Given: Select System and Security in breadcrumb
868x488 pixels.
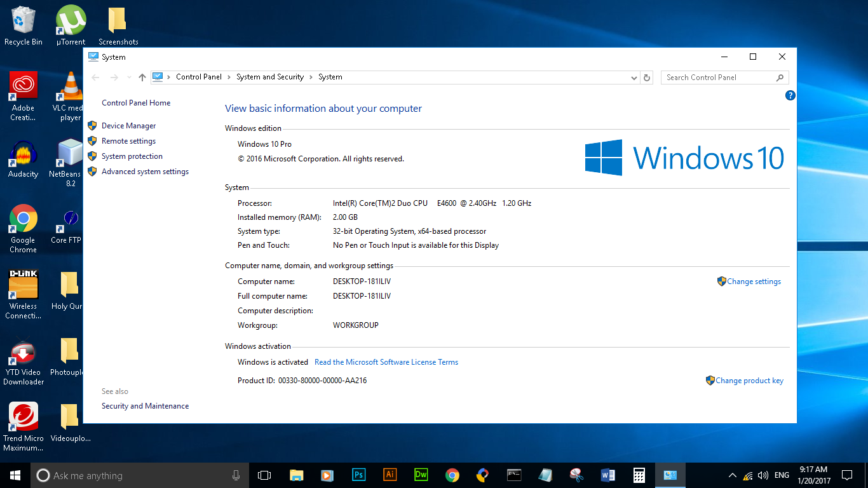Looking at the screenshot, I should point(270,77).
